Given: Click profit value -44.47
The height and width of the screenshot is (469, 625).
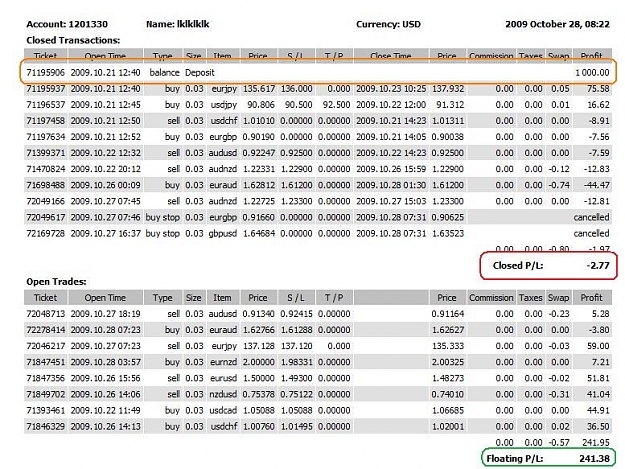Looking at the screenshot, I should click(x=597, y=185).
